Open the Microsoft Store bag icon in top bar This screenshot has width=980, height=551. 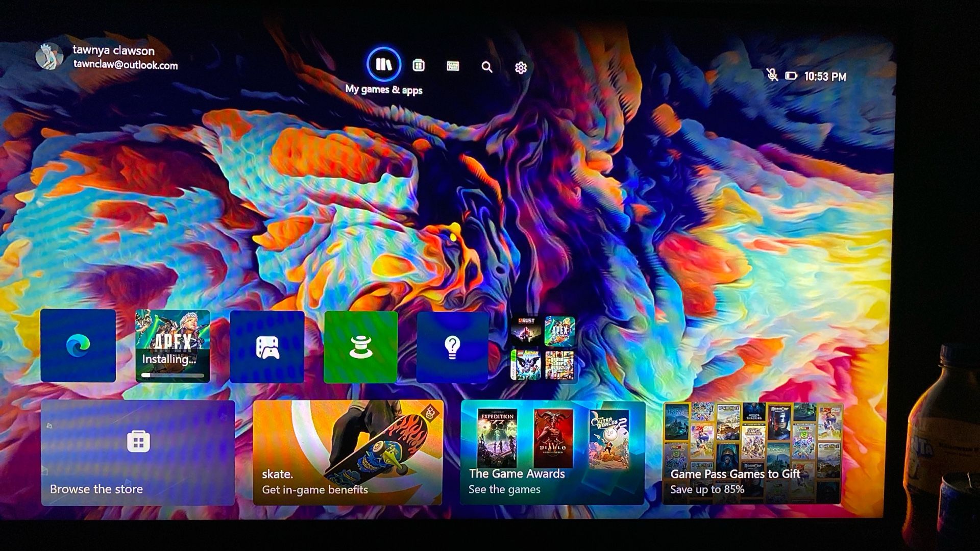point(419,65)
